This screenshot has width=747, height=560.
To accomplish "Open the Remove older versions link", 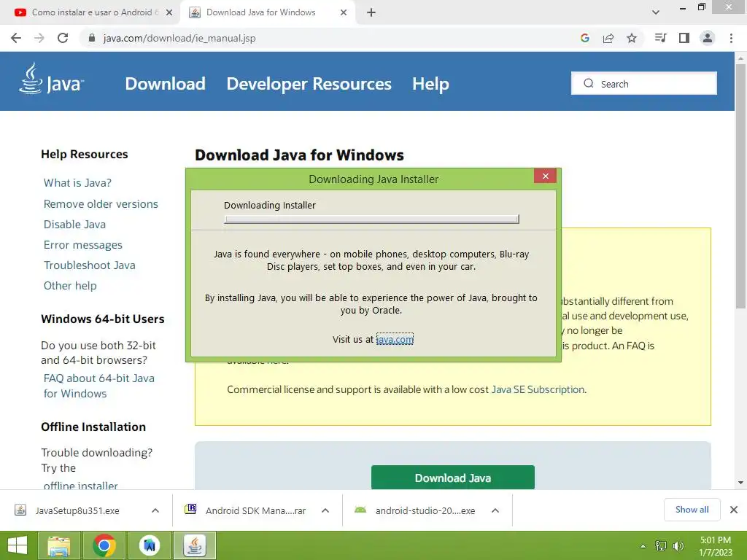I will point(101,204).
